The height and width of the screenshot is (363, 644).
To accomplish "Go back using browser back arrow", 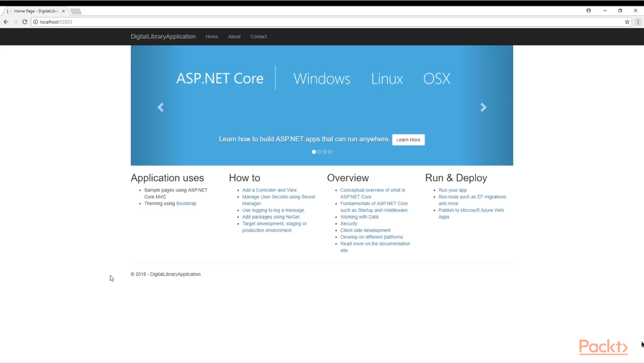I will [6, 22].
